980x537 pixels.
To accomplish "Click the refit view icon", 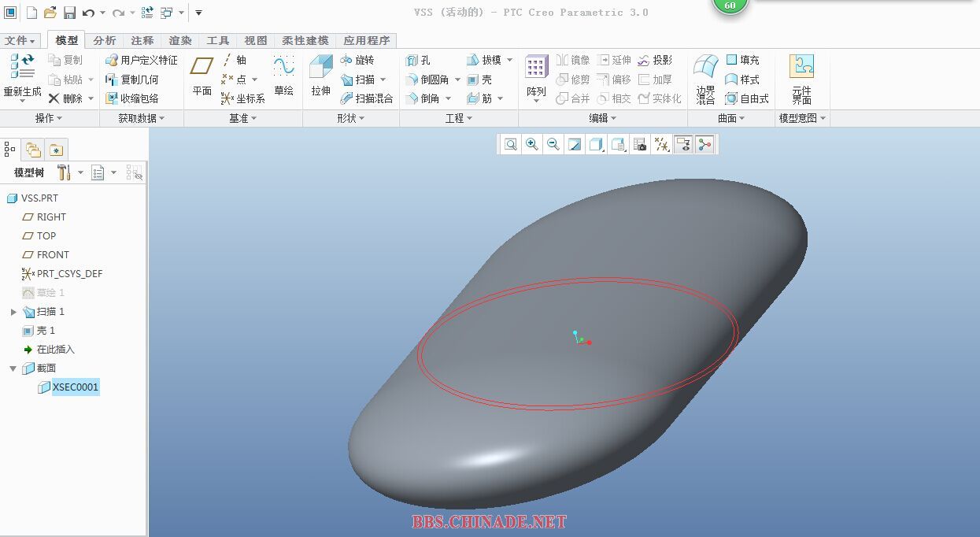I will click(x=511, y=144).
